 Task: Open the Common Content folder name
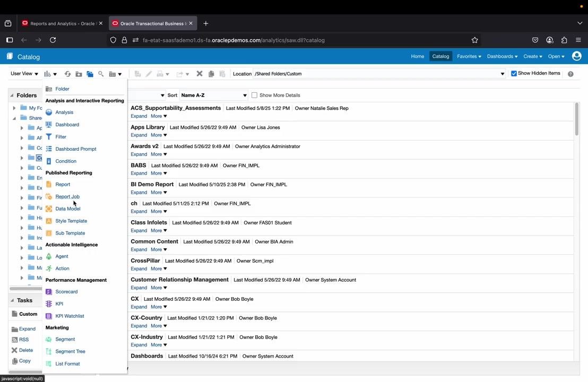pyautogui.click(x=154, y=241)
